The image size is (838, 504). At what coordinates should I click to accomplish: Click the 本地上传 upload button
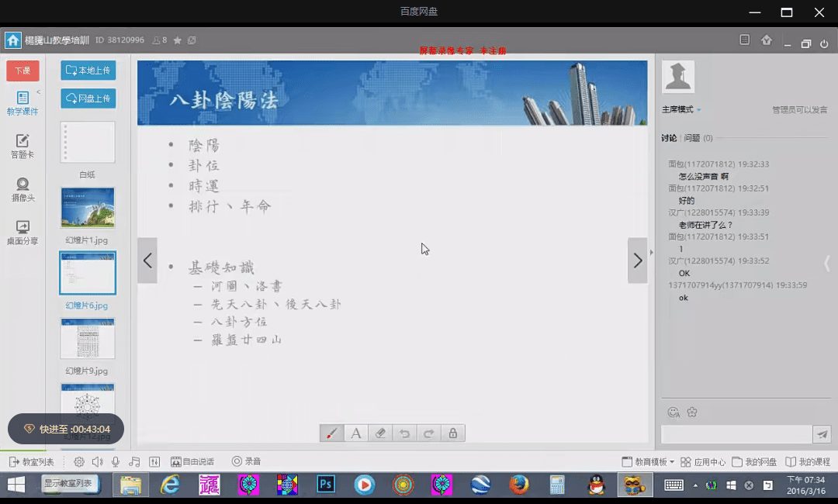click(x=88, y=71)
